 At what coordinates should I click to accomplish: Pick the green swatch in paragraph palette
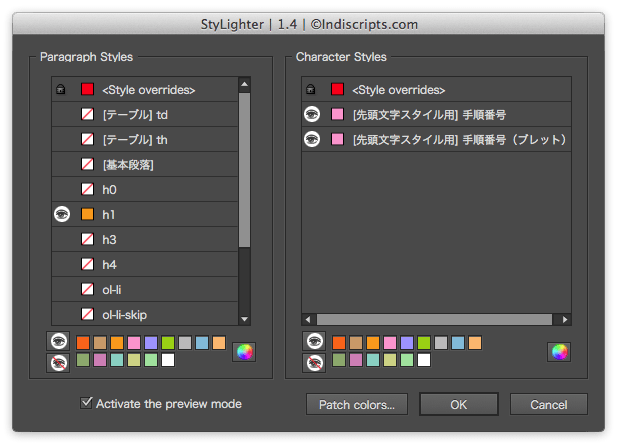pos(168,343)
